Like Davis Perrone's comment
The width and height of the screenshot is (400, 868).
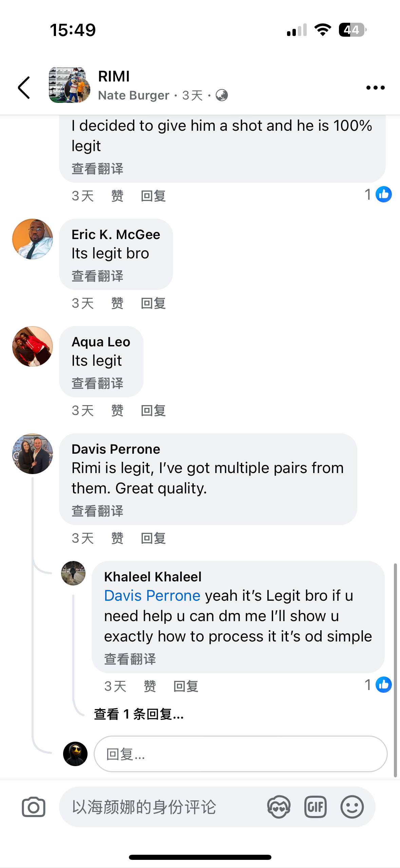point(117,538)
